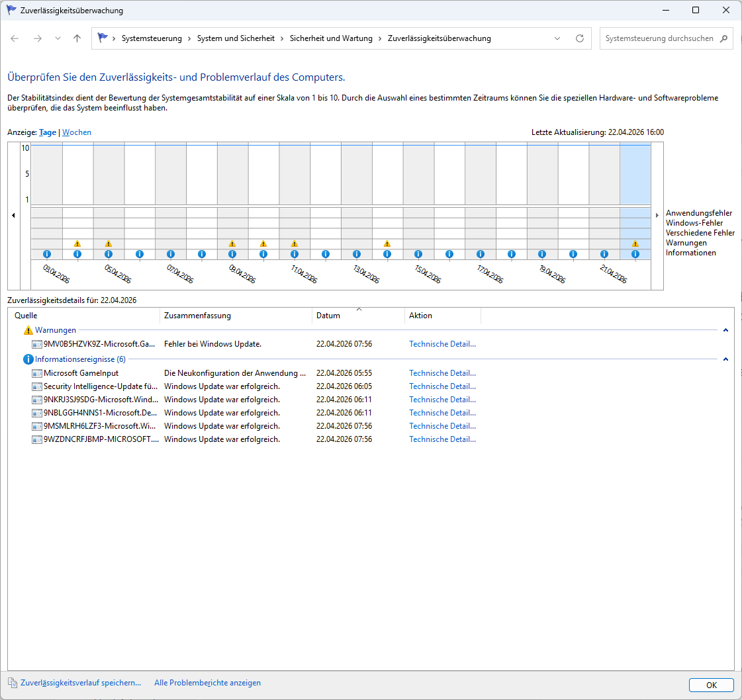Open Alle Problemberichte anzeigen
The width and height of the screenshot is (742, 700).
click(x=207, y=683)
